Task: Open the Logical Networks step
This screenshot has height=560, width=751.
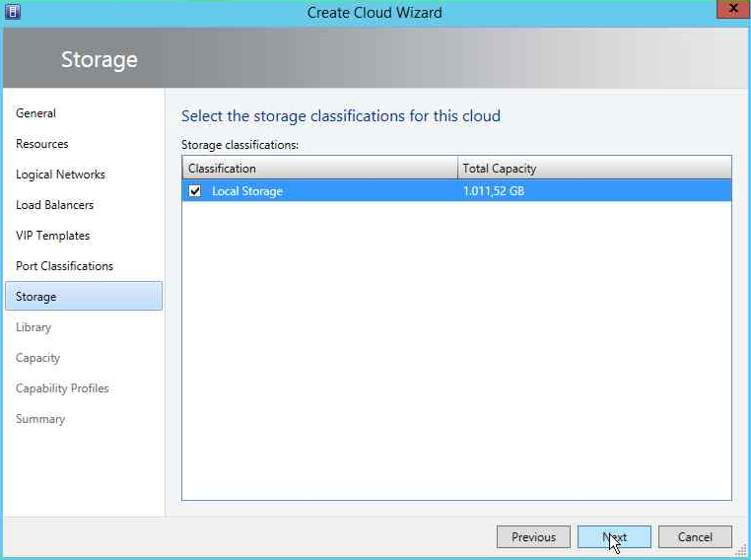Action: coord(60,175)
